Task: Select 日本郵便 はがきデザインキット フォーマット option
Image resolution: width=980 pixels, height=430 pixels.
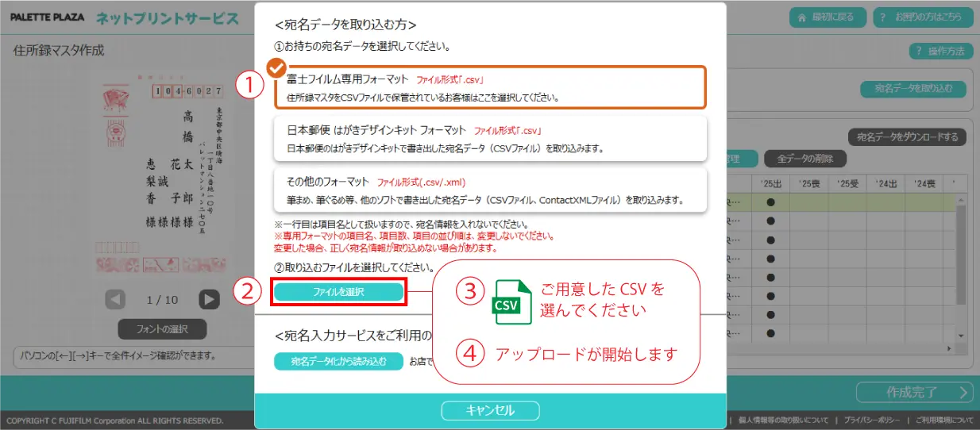Action: click(490, 137)
